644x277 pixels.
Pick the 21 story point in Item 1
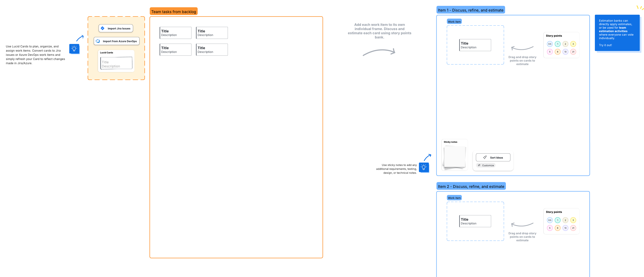click(573, 52)
